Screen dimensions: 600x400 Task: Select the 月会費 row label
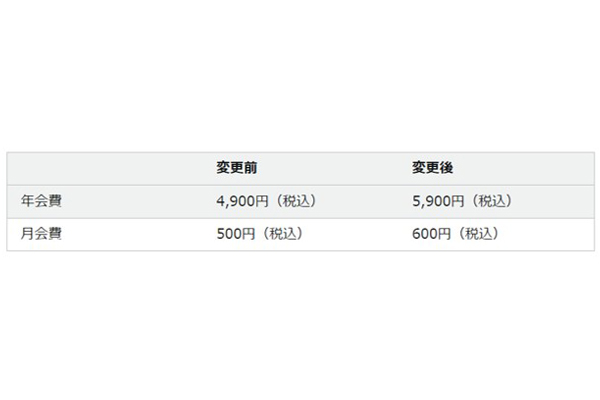point(42,234)
